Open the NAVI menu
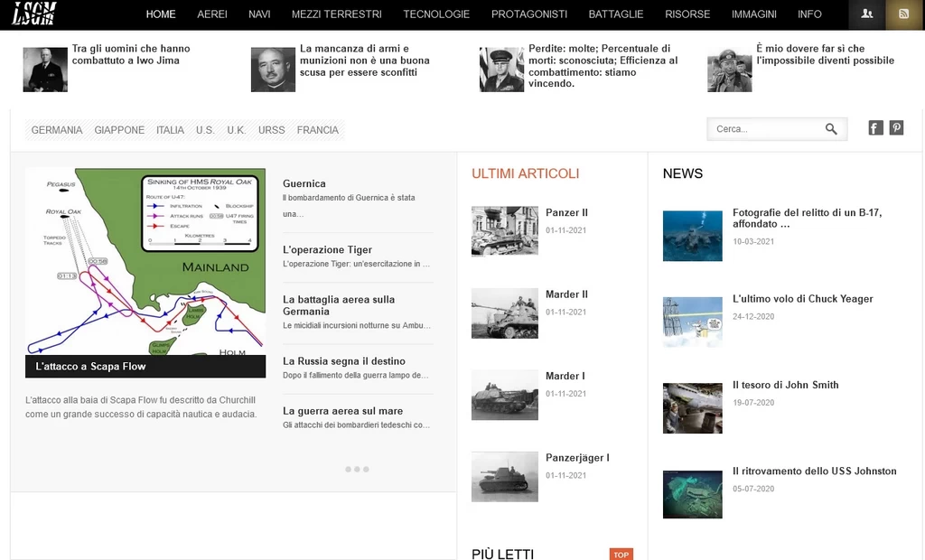The height and width of the screenshot is (560, 925). 259,14
